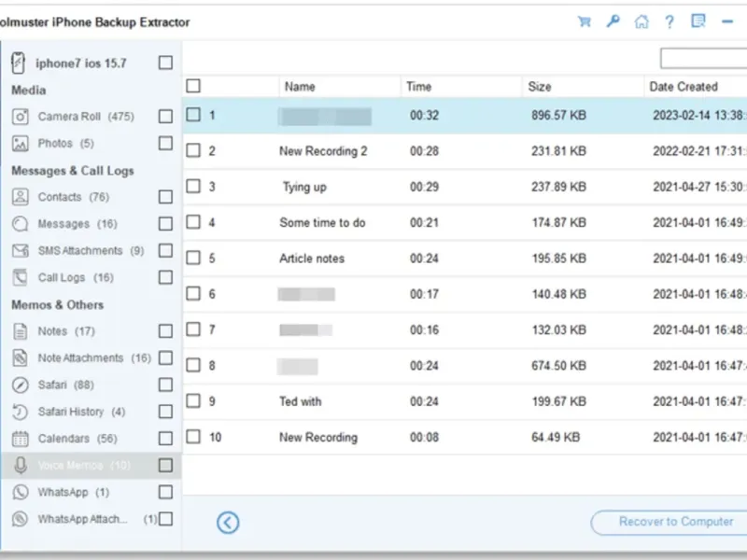
Task: Select Messages bubble icon
Action: point(20,224)
